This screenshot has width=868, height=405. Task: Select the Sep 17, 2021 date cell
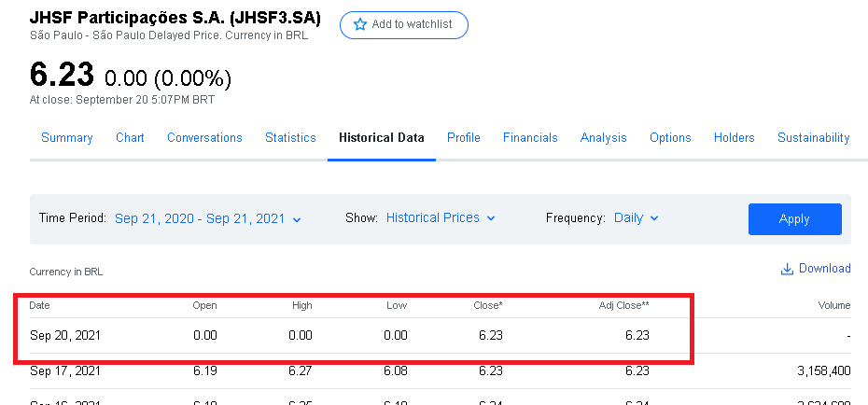65,370
